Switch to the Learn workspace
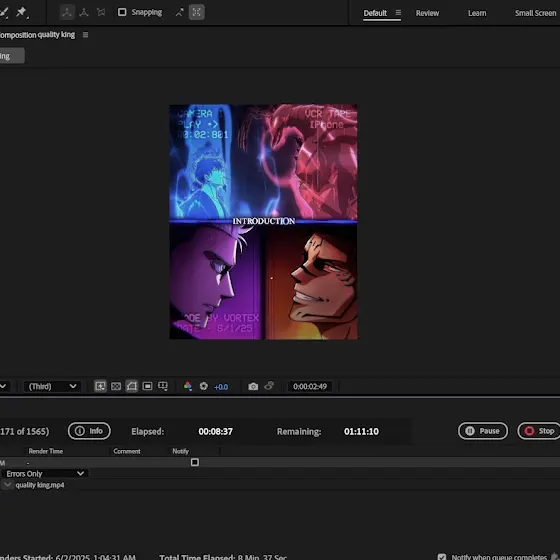This screenshot has width=560, height=560. tap(477, 13)
